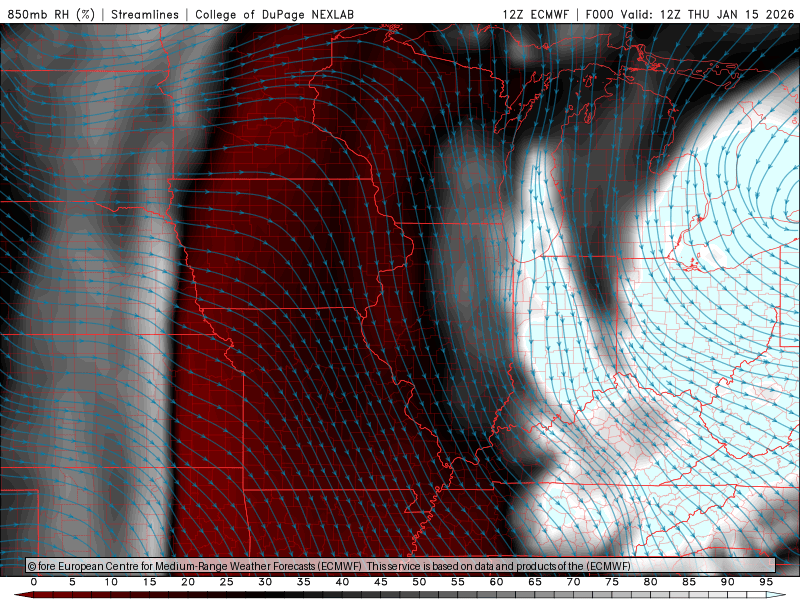Click the 'F000' forecast hour label
The height and width of the screenshot is (600, 800).
pos(599,14)
